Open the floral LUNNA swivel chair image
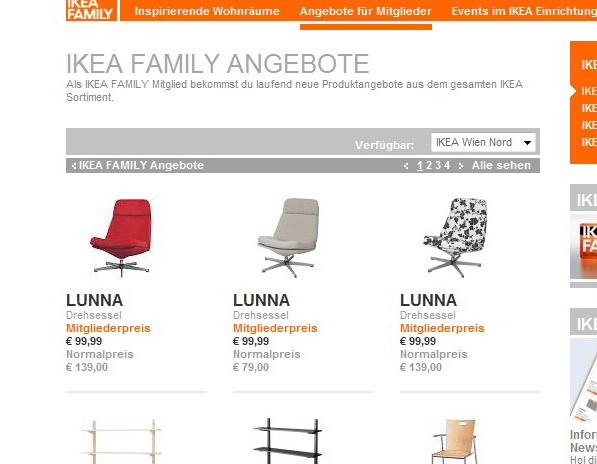The width and height of the screenshot is (597, 464). coord(455,238)
